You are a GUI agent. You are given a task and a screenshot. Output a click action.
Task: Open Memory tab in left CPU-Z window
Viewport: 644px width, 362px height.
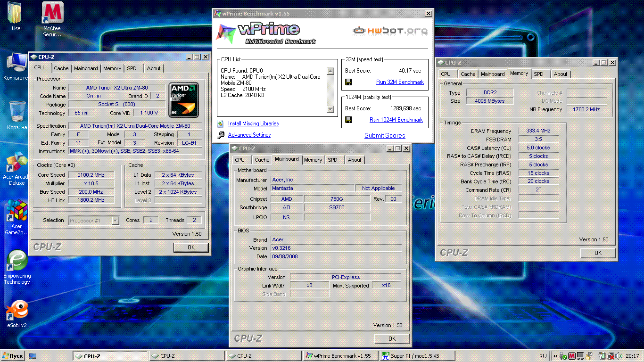[x=112, y=68]
